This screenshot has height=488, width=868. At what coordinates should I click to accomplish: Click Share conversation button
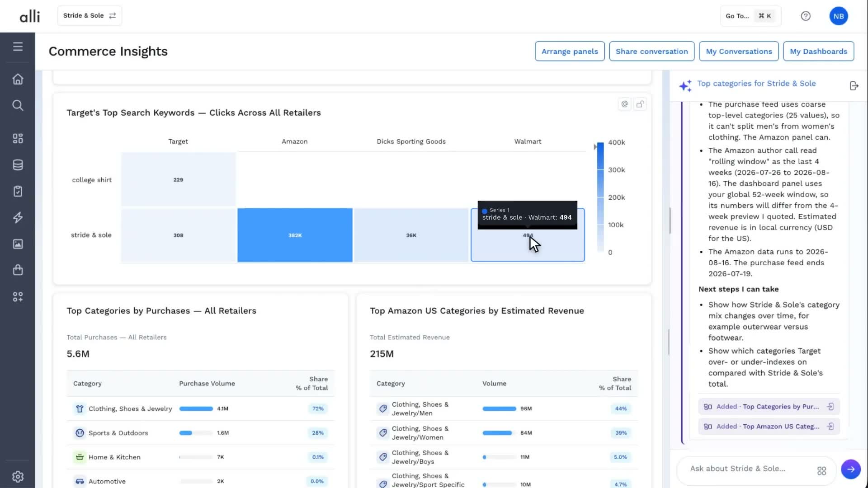(x=651, y=51)
